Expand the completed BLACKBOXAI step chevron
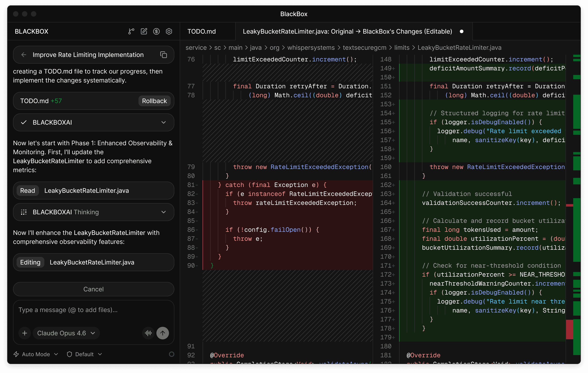Viewport: 588px width, 373px height. tap(163, 122)
